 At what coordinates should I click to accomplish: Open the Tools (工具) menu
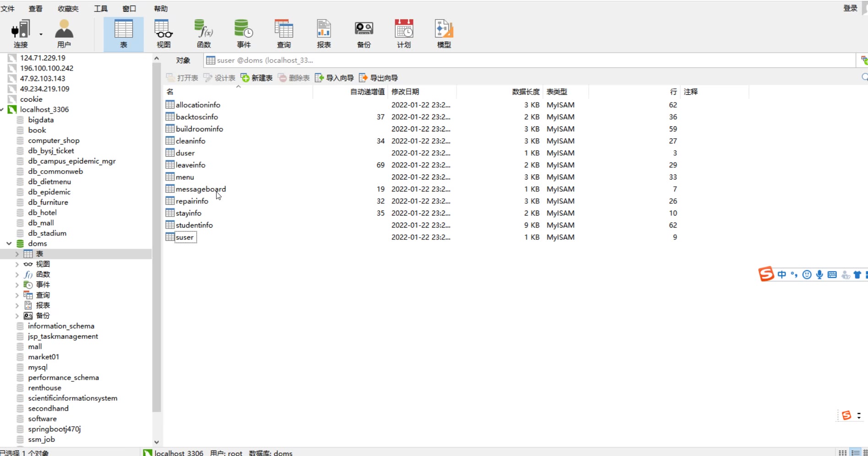click(101, 9)
